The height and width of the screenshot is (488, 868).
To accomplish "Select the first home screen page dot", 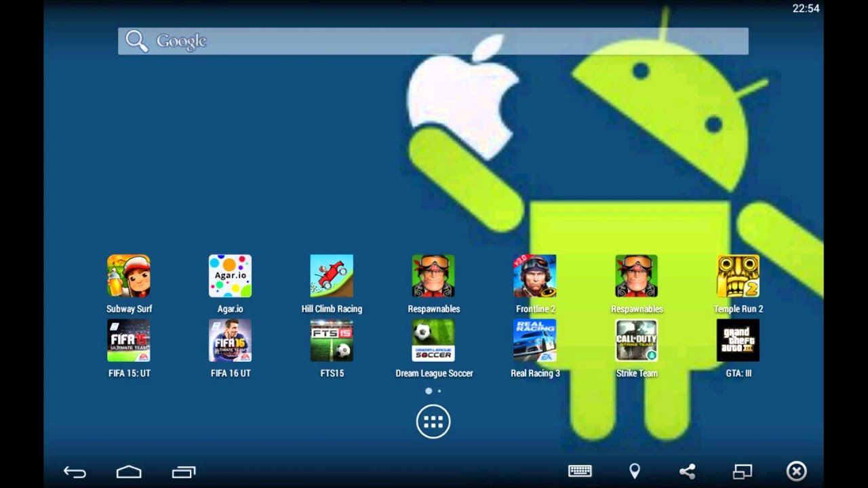I will [x=429, y=391].
